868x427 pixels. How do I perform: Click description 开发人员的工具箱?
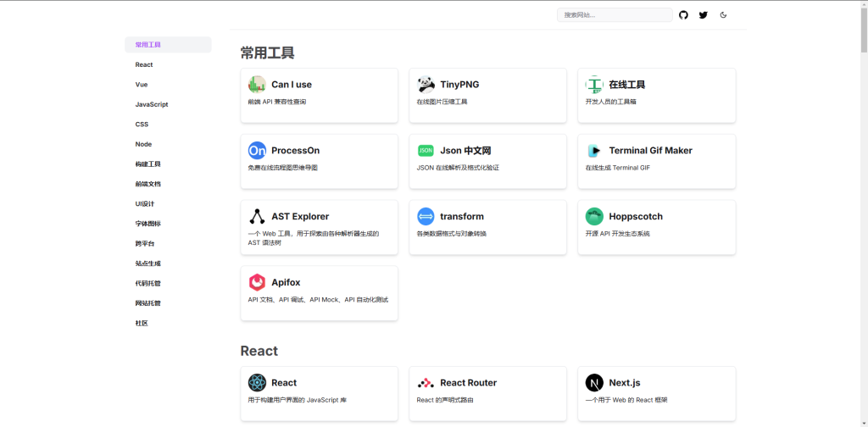point(610,102)
